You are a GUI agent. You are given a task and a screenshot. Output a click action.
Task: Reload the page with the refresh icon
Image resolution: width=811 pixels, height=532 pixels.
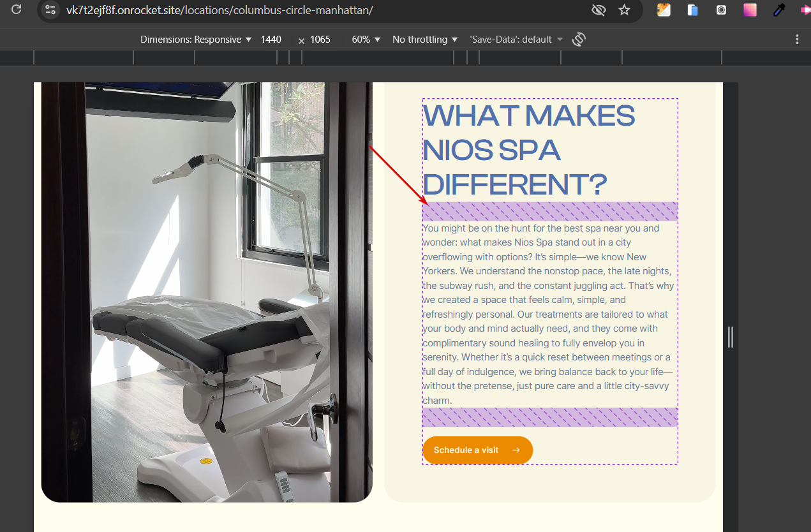(x=17, y=10)
